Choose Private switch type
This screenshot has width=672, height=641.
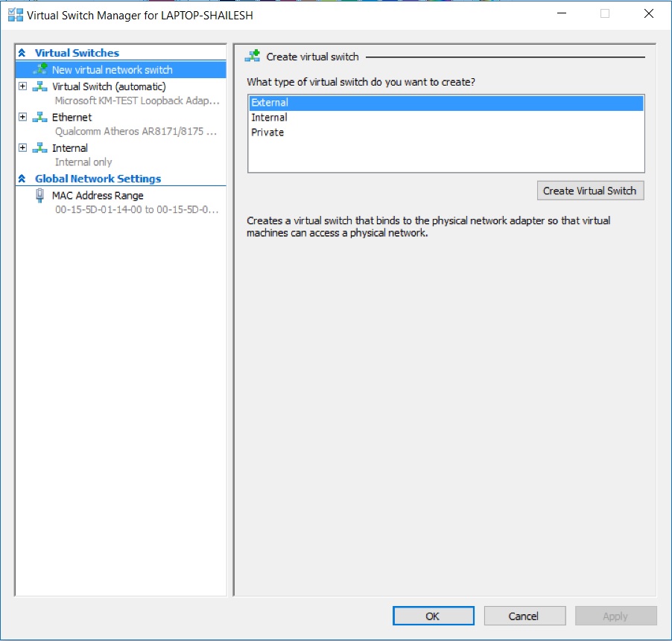click(x=446, y=133)
